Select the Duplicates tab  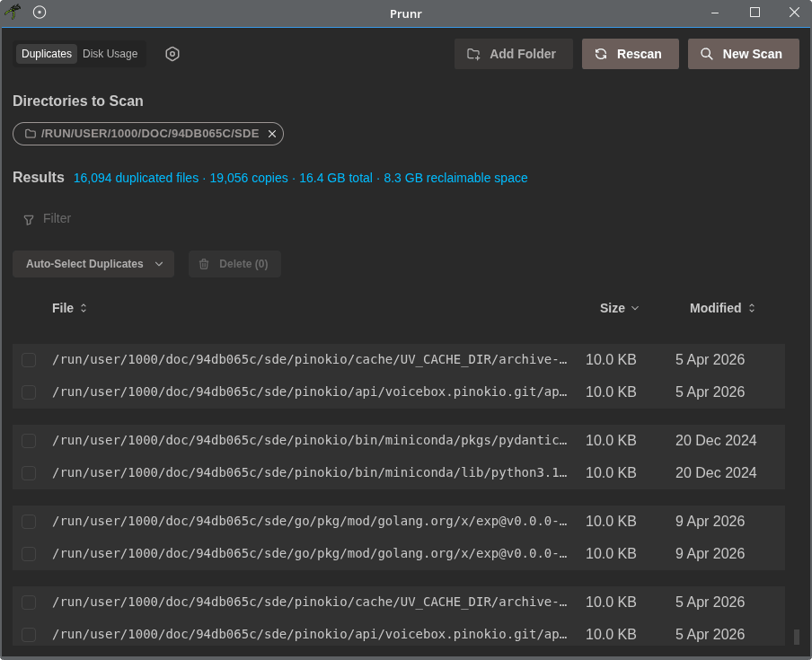[x=47, y=54]
